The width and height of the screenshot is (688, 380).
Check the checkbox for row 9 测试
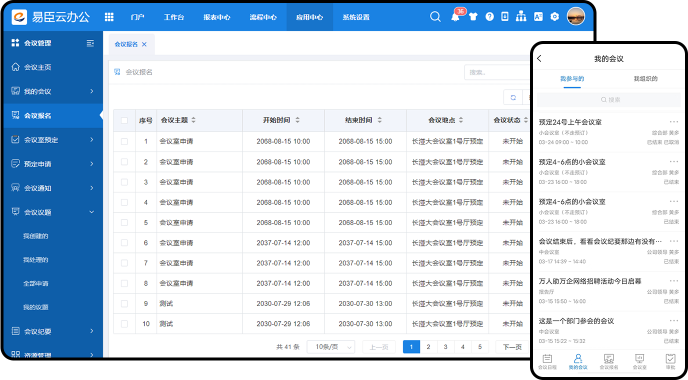pos(124,304)
